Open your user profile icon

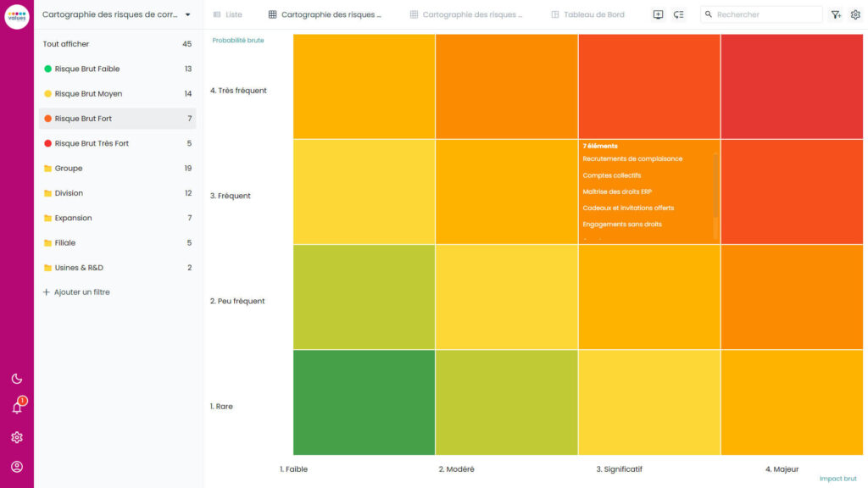(x=15, y=465)
